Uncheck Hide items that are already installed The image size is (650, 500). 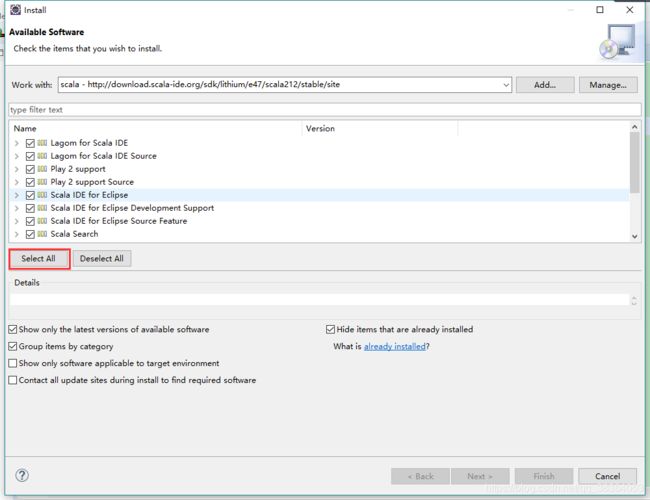click(x=330, y=330)
